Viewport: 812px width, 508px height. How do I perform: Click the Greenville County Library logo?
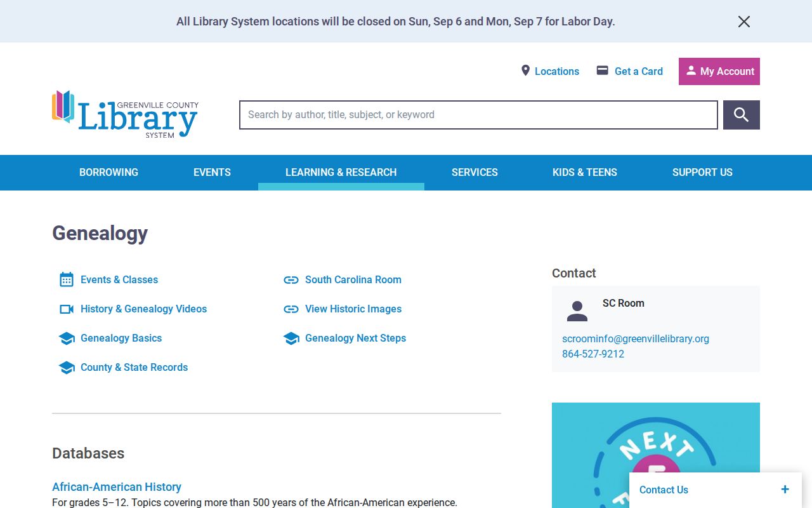pyautogui.click(x=125, y=114)
